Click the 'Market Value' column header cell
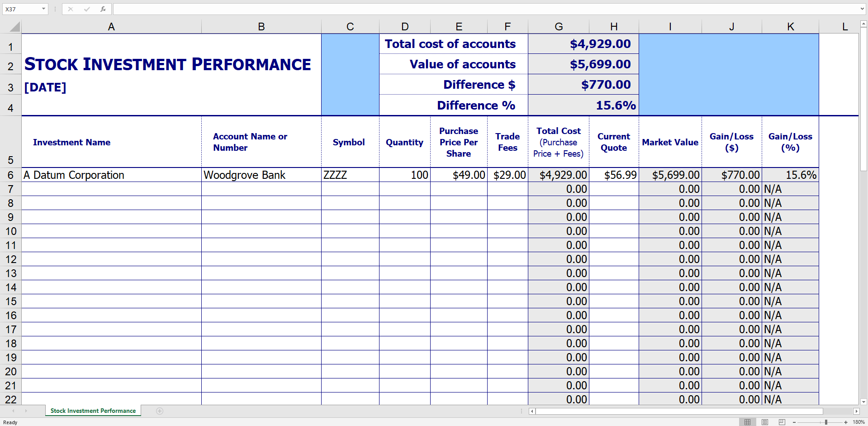 pyautogui.click(x=670, y=142)
